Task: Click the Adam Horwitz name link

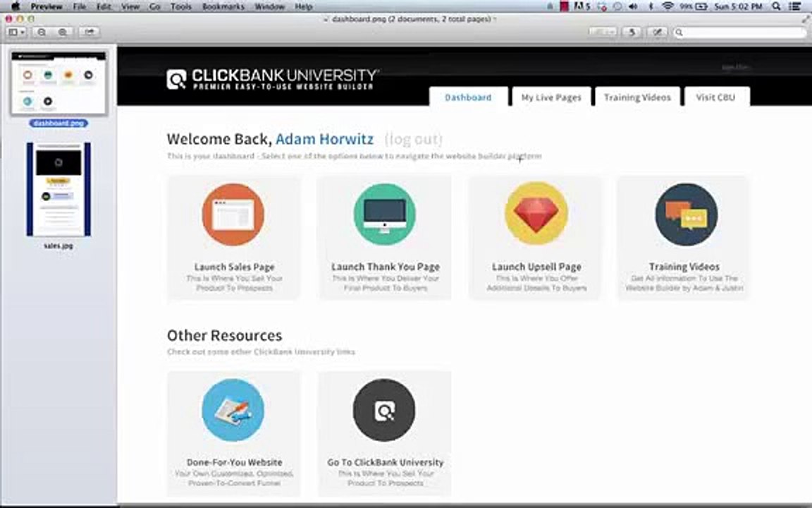Action: coord(324,139)
